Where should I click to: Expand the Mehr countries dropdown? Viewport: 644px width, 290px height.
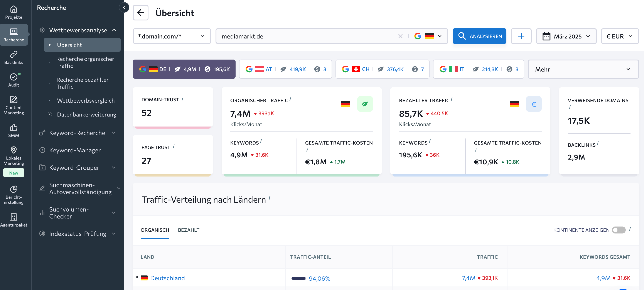coord(583,69)
